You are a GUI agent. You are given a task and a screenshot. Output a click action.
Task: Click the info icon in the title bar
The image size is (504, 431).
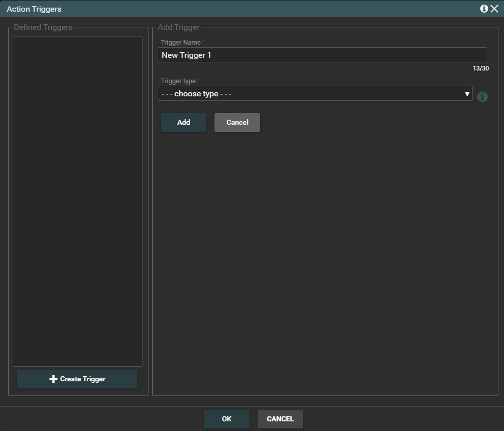pyautogui.click(x=484, y=9)
